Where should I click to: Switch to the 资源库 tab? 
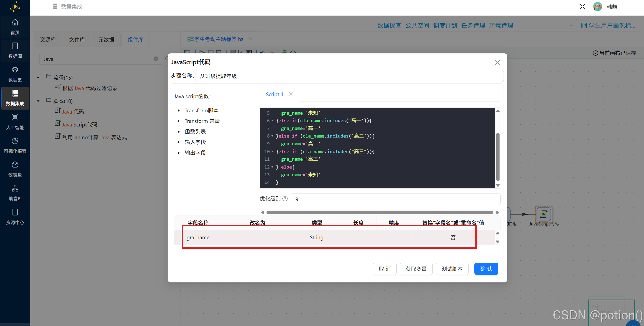pyautogui.click(x=48, y=40)
